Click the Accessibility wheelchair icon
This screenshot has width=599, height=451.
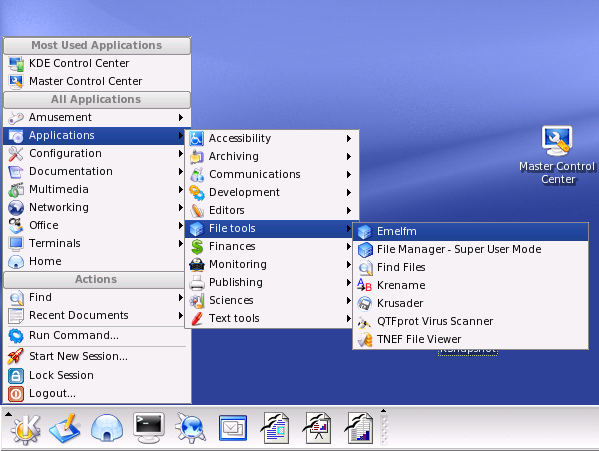[x=196, y=138]
